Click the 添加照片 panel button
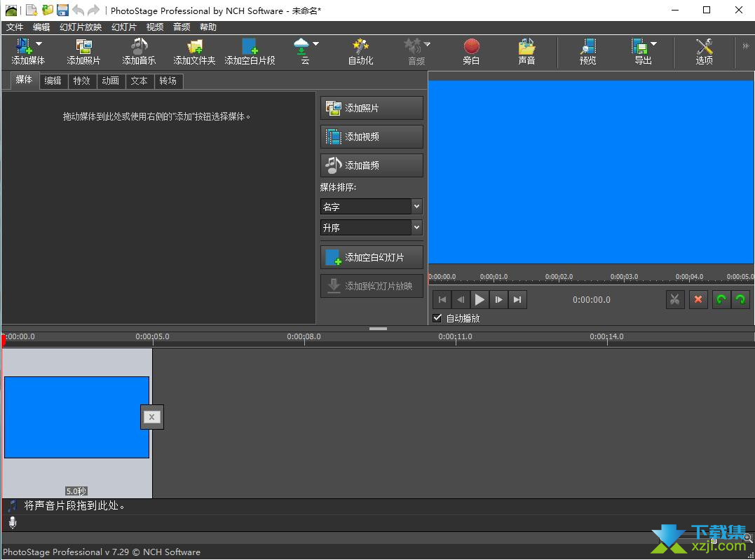Viewport: 755px width, 560px height. (x=372, y=108)
